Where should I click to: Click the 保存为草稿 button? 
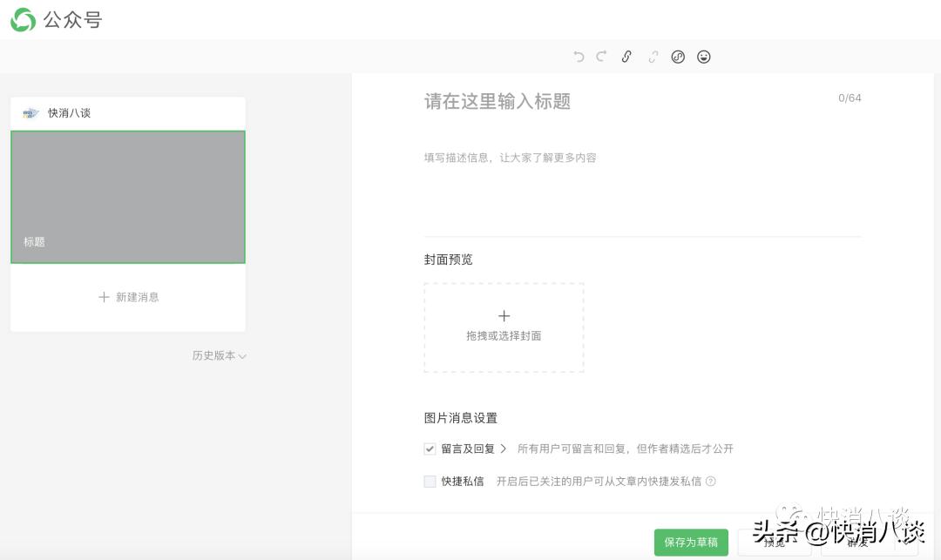[691, 542]
